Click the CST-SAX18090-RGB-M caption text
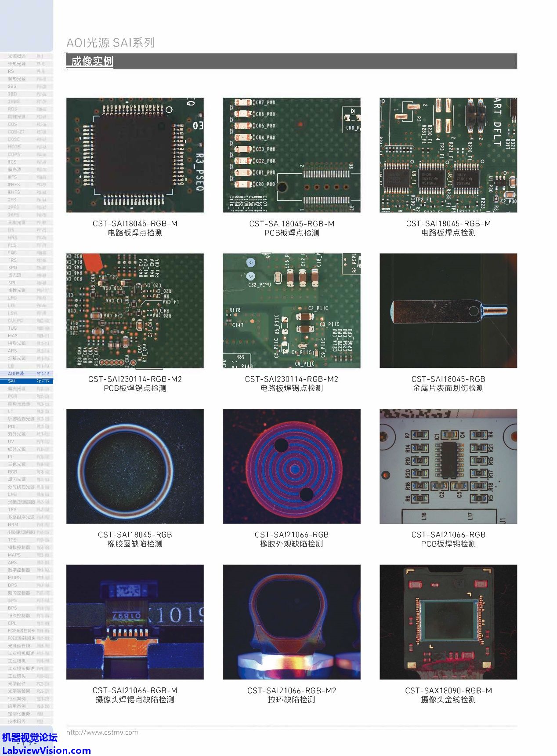557x756 pixels. point(448,691)
